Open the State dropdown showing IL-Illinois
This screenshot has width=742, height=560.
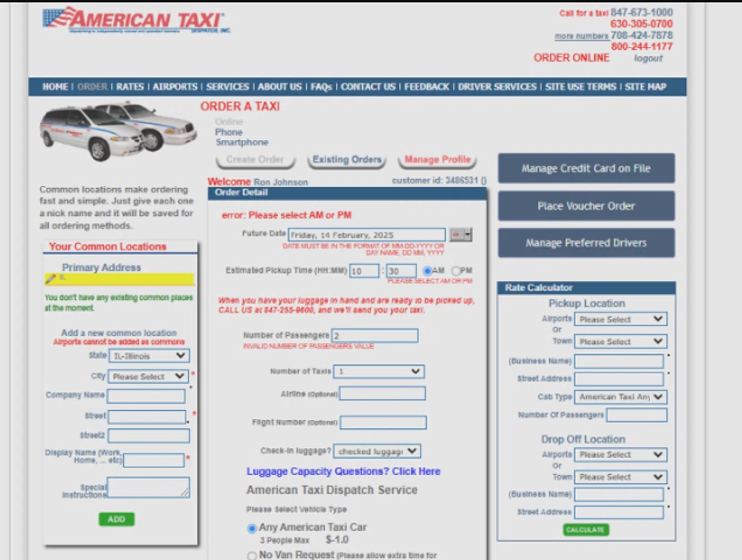149,356
